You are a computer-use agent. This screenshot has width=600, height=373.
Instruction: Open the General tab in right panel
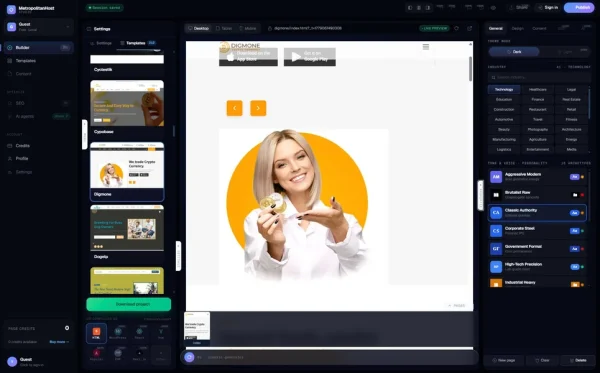(496, 28)
